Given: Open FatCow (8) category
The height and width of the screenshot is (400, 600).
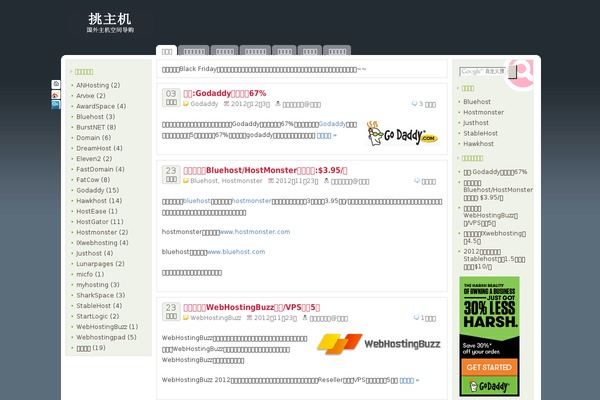Looking at the screenshot, I should pos(93,180).
